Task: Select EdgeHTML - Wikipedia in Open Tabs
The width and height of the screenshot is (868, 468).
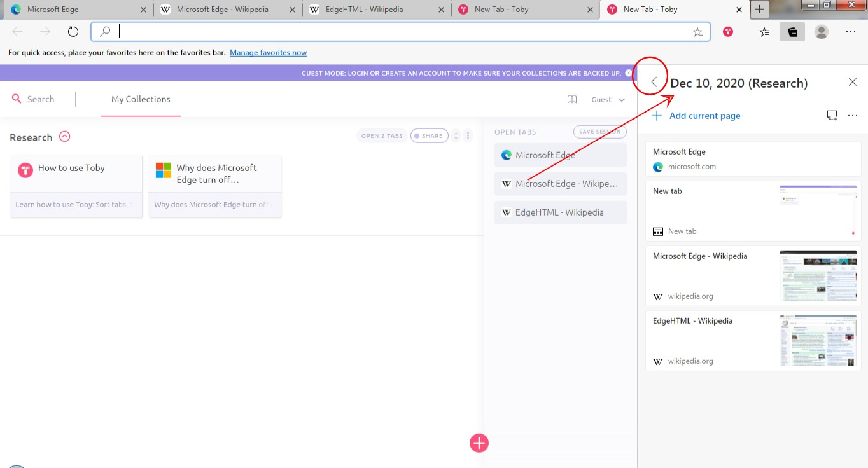Action: click(x=560, y=212)
